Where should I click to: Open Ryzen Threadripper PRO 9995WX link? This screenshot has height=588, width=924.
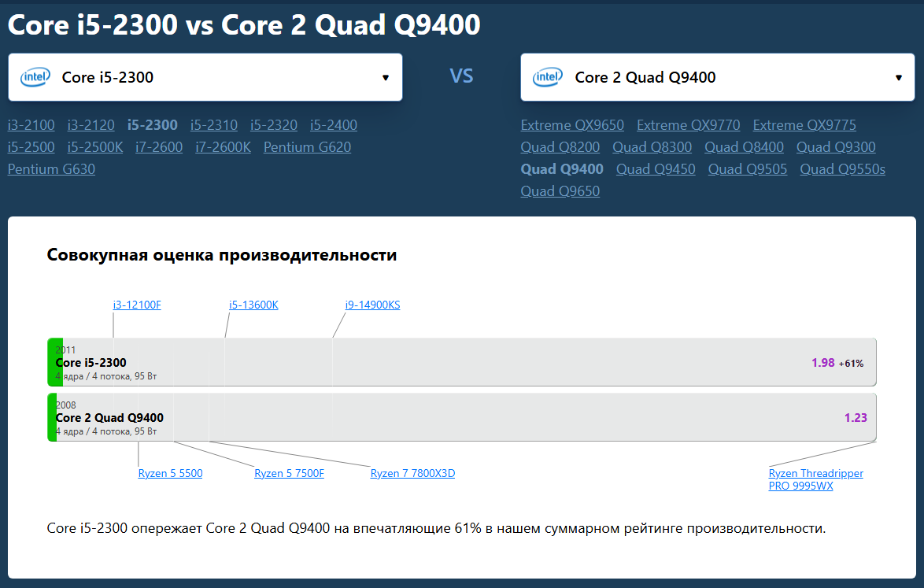pyautogui.click(x=815, y=479)
